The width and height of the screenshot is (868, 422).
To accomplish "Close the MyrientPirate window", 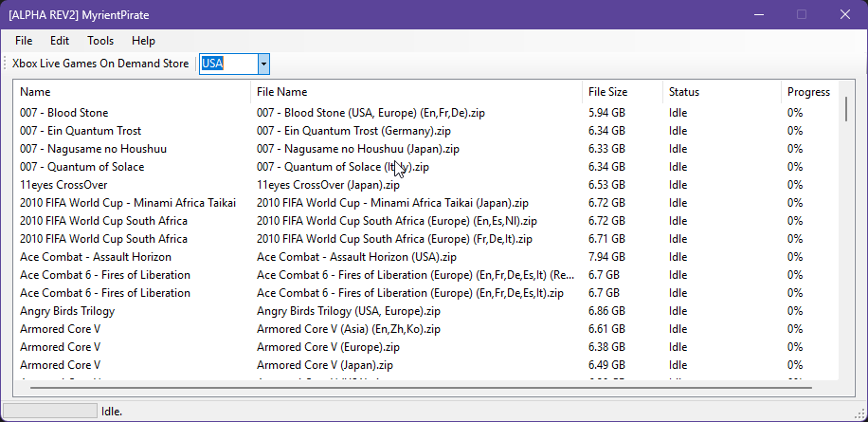I will point(844,14).
